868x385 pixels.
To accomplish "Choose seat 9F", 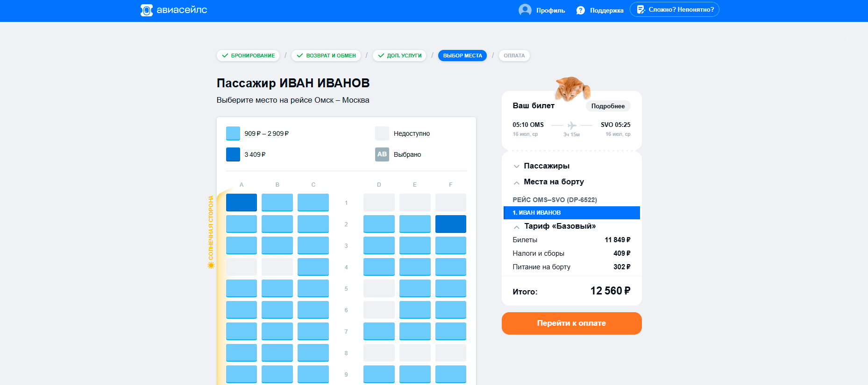I will 451,374.
